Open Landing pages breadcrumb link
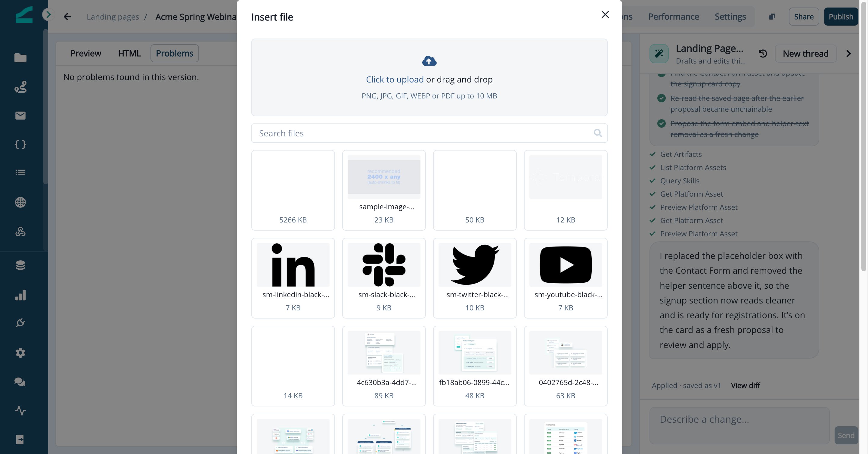This screenshot has width=868, height=454. (x=113, y=17)
